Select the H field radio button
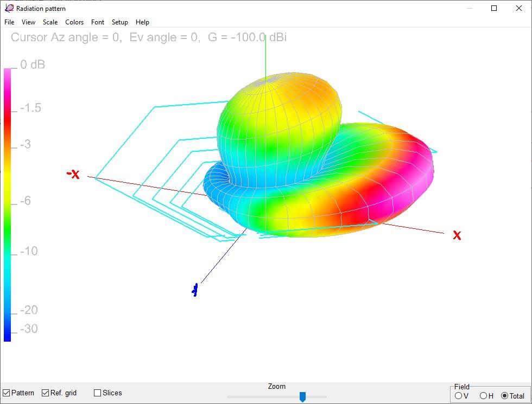This screenshot has width=532, height=404. tap(483, 395)
